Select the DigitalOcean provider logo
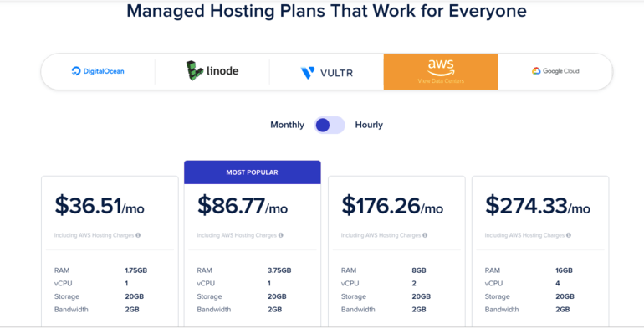 point(98,71)
